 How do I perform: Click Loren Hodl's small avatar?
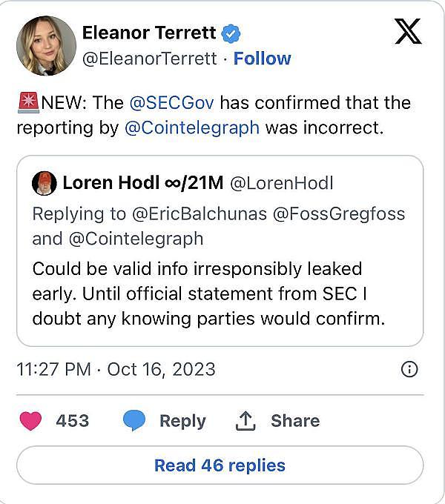pyautogui.click(x=44, y=182)
